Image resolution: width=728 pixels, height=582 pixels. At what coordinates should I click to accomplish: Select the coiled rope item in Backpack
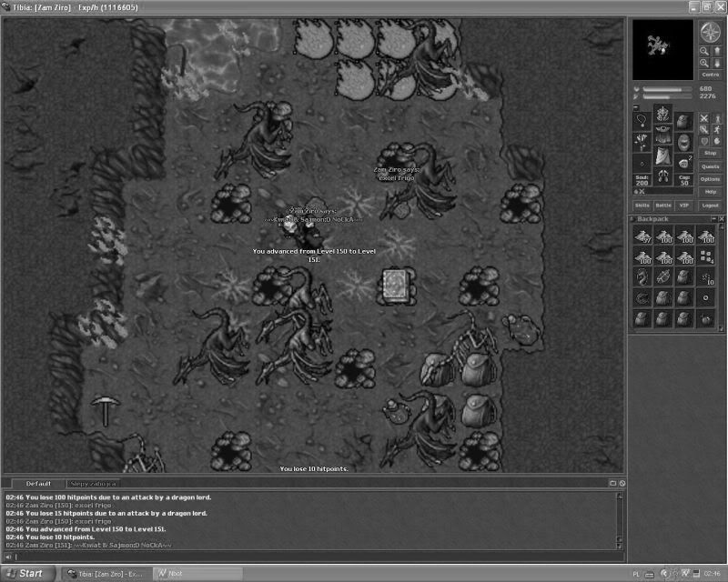(x=642, y=298)
